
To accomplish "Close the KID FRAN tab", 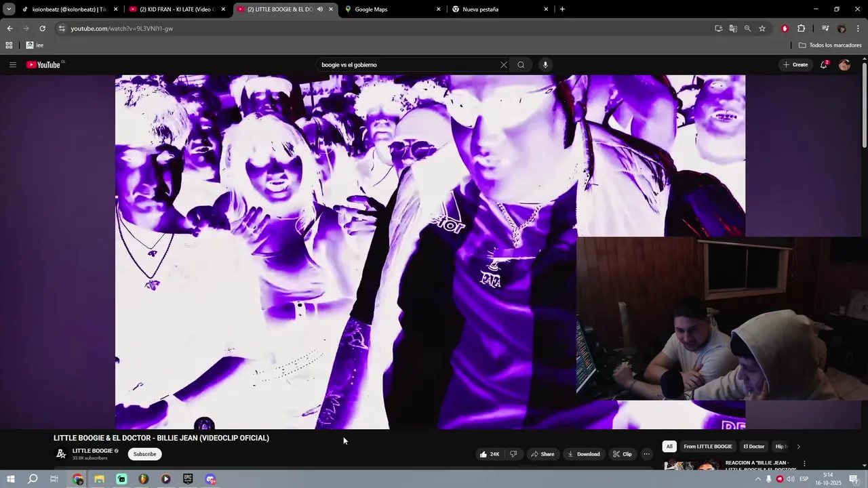I will tap(223, 9).
